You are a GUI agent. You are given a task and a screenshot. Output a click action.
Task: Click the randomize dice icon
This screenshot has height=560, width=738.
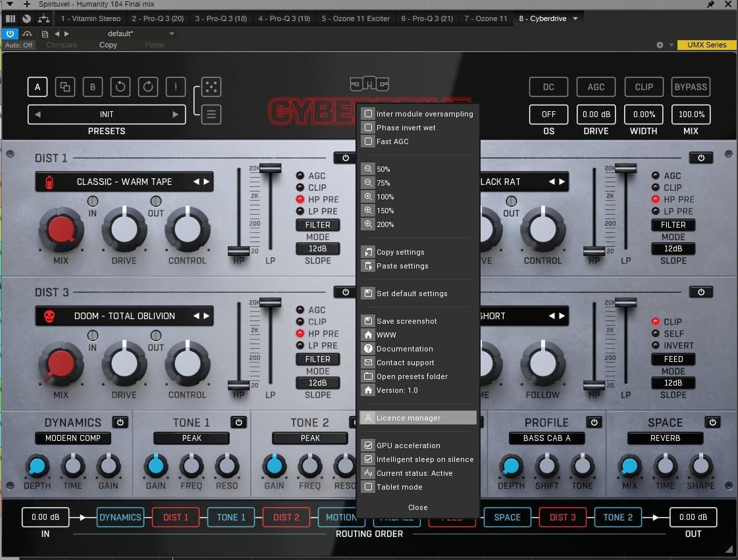point(211,87)
